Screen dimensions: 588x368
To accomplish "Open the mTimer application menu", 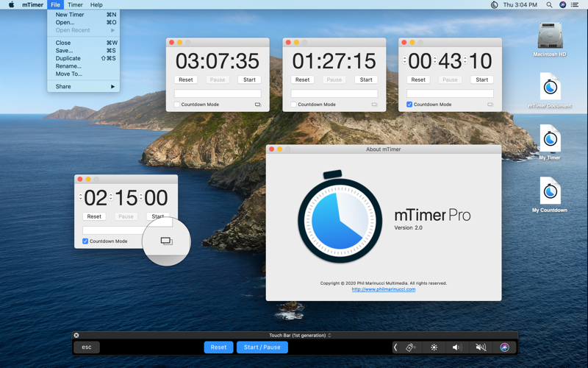I will tap(32, 5).
